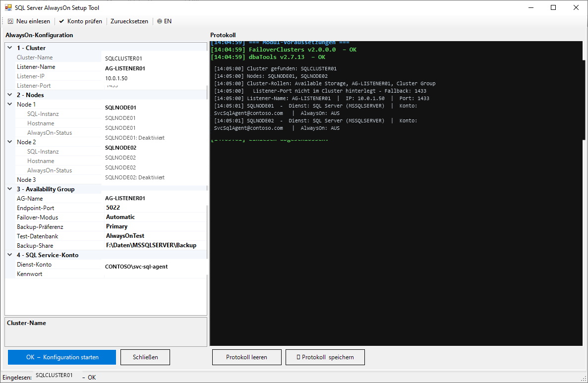This screenshot has width=588, height=383.
Task: Click the Listener-IP value 10.0.1.50
Action: point(116,78)
